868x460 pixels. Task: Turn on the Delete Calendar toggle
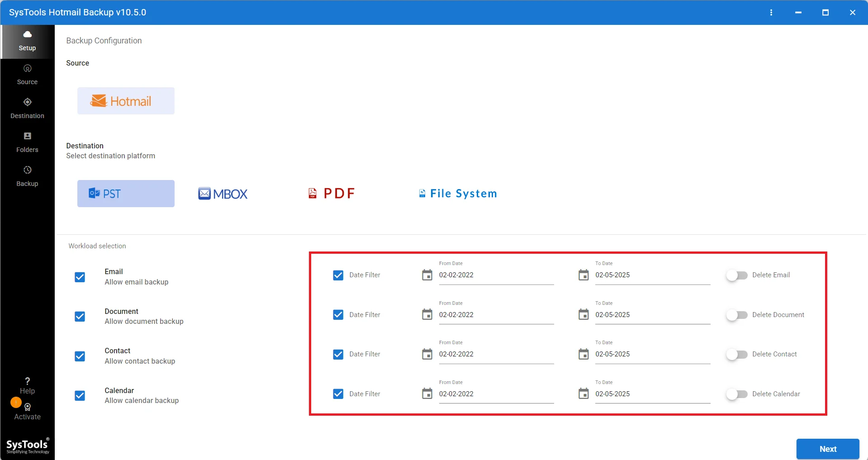(737, 394)
